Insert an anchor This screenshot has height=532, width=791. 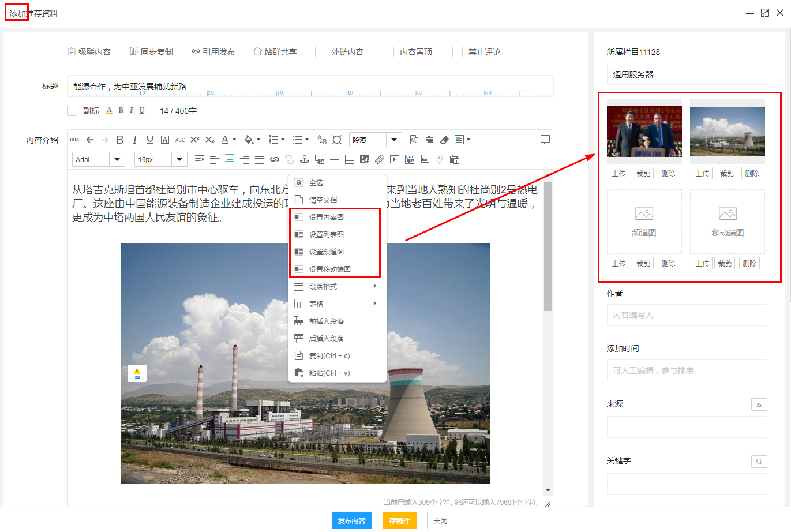pos(305,159)
